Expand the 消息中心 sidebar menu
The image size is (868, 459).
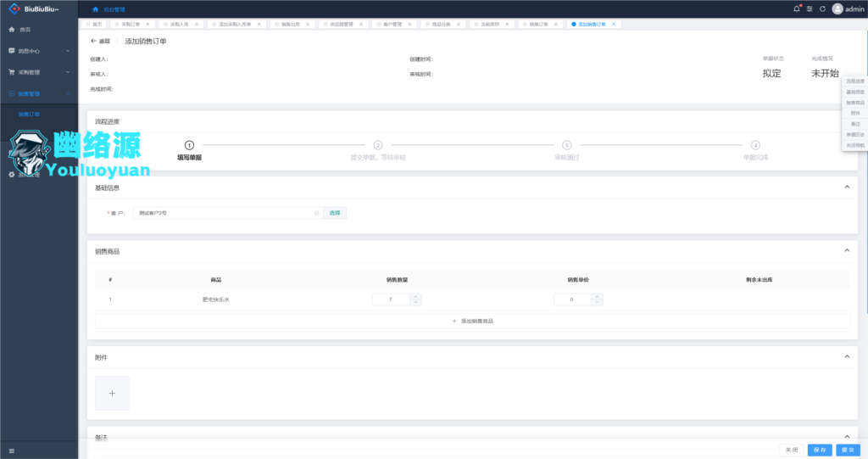(x=39, y=51)
